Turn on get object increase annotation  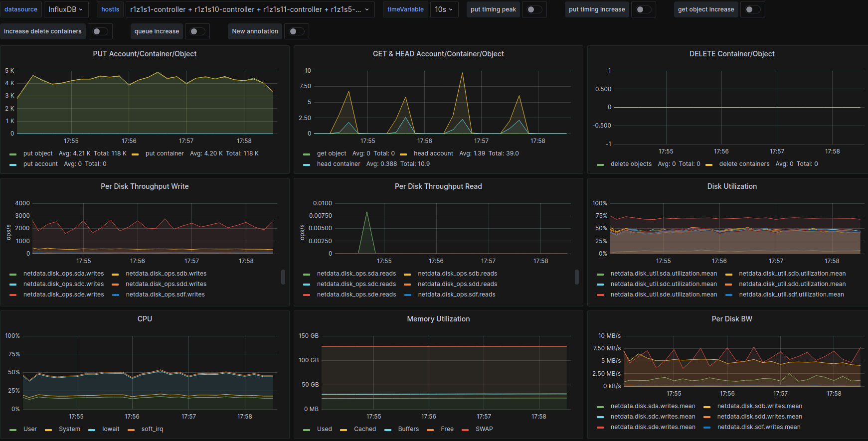click(x=752, y=9)
